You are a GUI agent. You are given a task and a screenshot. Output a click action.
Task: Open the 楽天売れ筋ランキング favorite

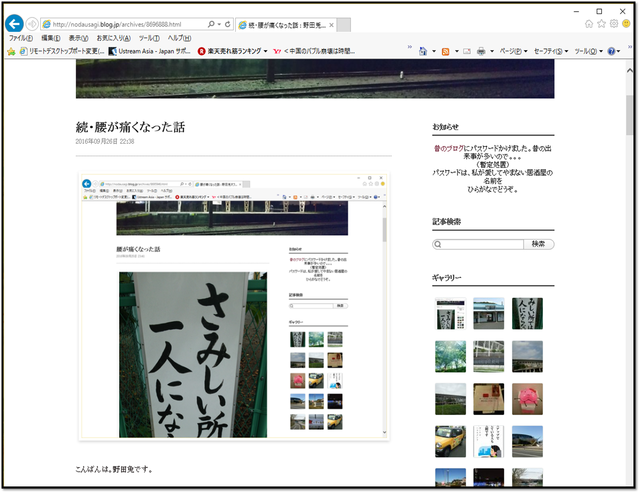(x=229, y=51)
